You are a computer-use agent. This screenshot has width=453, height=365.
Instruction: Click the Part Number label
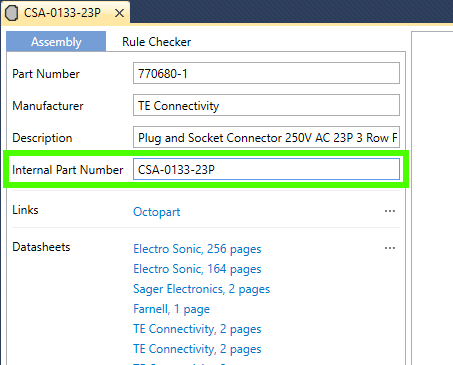tap(46, 74)
